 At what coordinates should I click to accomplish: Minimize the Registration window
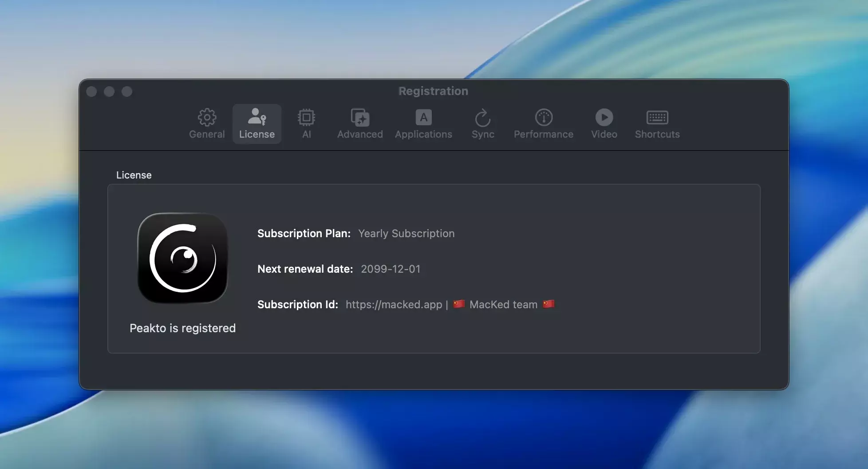point(109,91)
